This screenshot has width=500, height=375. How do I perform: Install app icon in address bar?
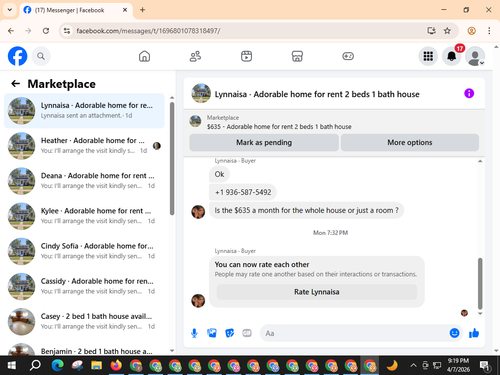431,31
